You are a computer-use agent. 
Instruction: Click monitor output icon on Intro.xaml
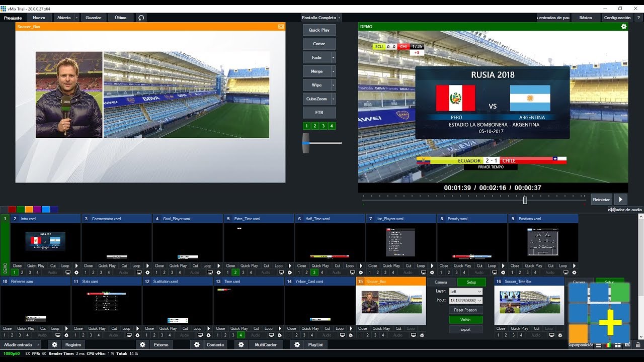tap(68, 273)
